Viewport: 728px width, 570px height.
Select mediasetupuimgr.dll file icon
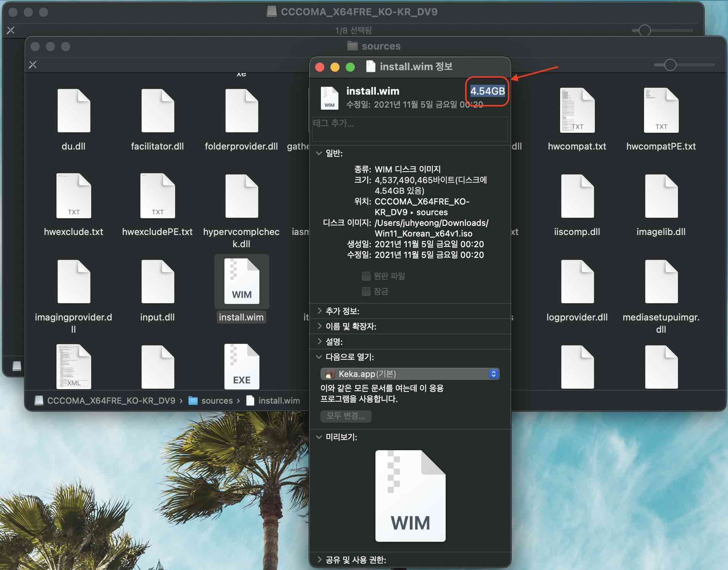click(x=661, y=282)
